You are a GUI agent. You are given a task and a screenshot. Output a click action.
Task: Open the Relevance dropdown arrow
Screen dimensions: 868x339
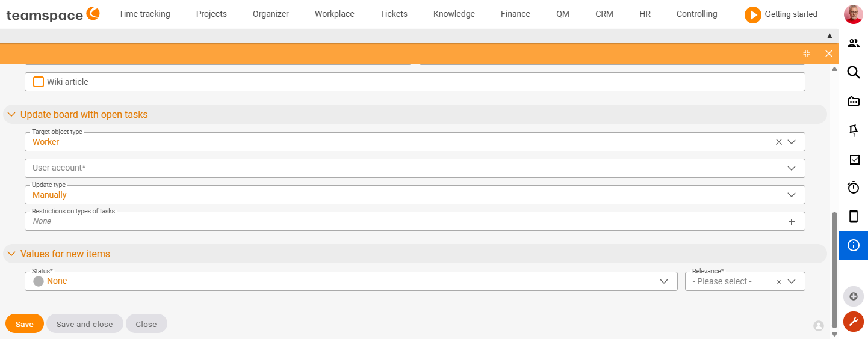(792, 281)
